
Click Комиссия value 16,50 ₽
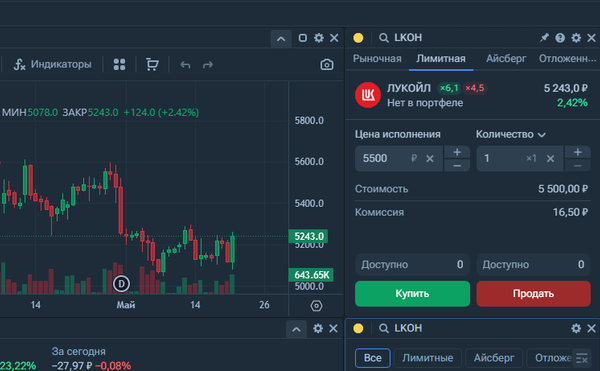pos(570,212)
